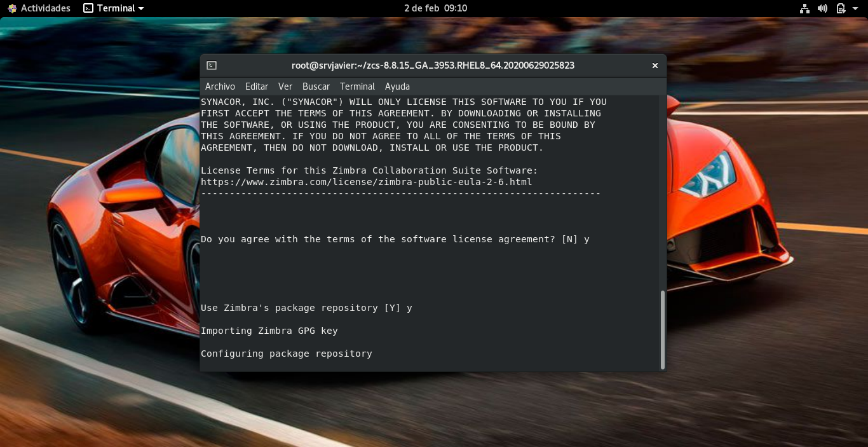Viewport: 868px width, 447px height.
Task: Click the power status icon in tray
Action: [841, 8]
